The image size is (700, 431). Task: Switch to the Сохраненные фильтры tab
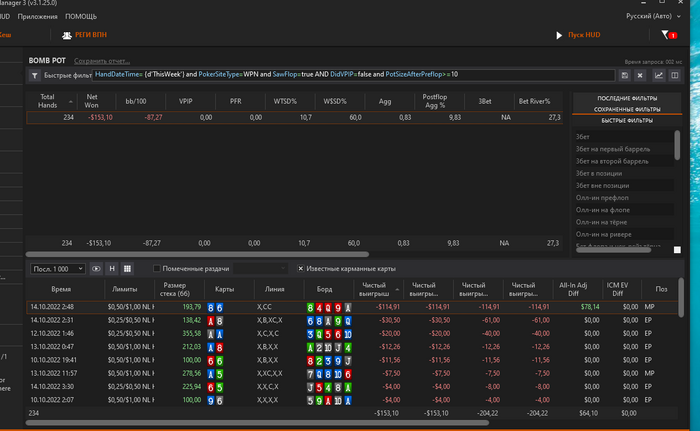(627, 107)
